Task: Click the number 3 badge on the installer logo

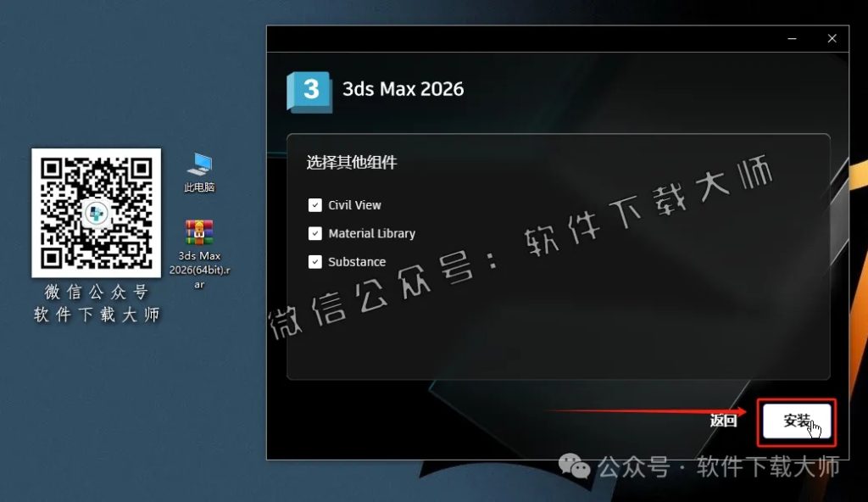Action: coord(309,88)
